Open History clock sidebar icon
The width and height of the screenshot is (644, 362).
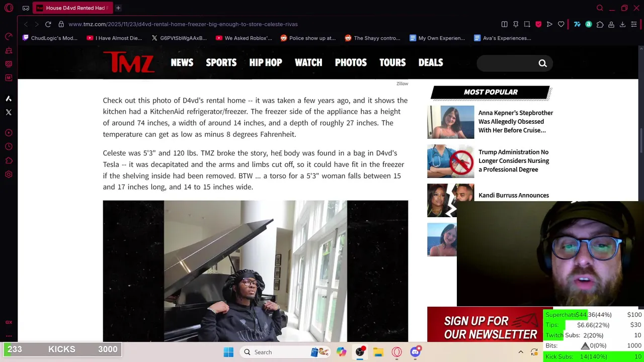(x=9, y=147)
